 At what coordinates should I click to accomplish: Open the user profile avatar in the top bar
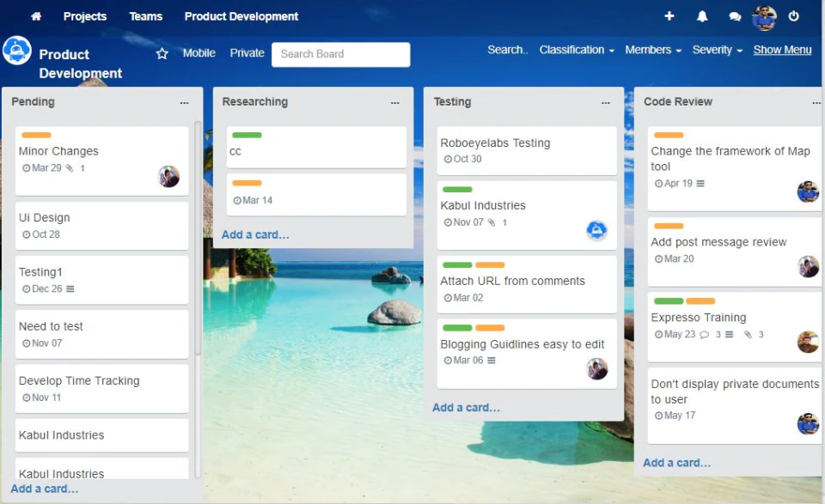(x=764, y=18)
